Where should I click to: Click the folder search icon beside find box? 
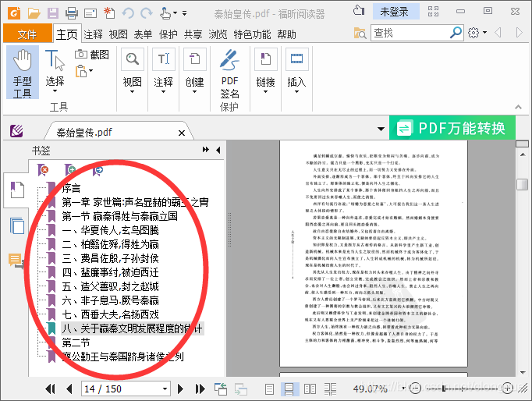[360, 33]
